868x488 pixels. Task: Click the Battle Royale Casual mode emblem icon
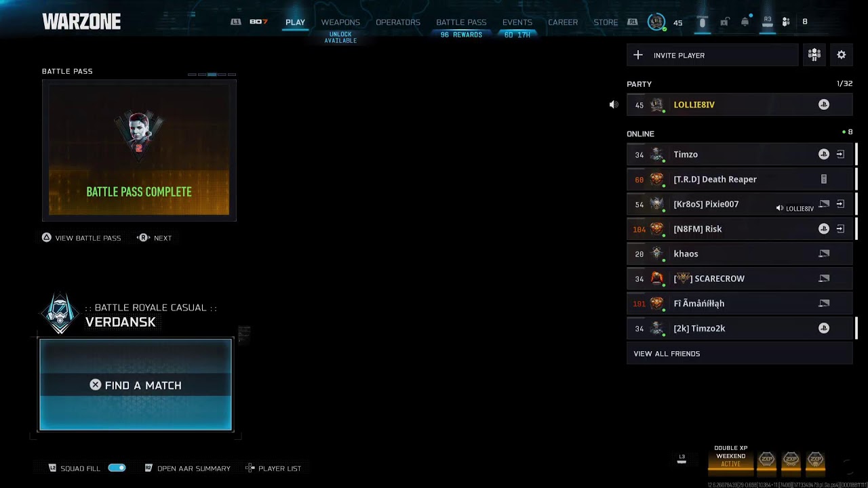click(60, 314)
